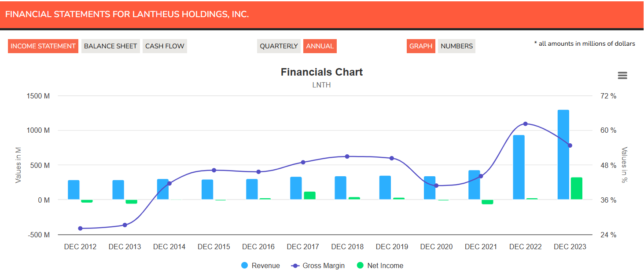The width and height of the screenshot is (644, 276).
Task: Switch to the Balance Sheet tab
Action: 110,46
